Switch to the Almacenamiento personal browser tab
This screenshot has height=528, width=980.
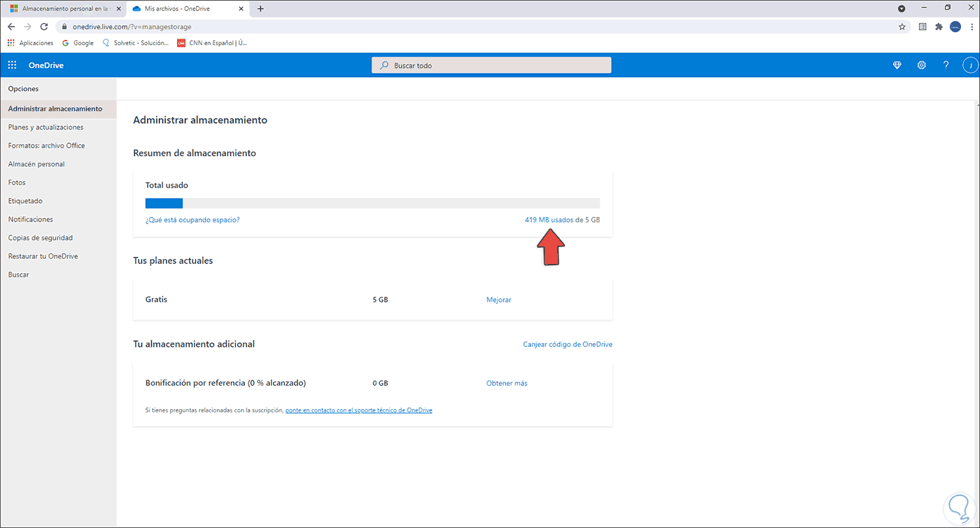coord(63,8)
